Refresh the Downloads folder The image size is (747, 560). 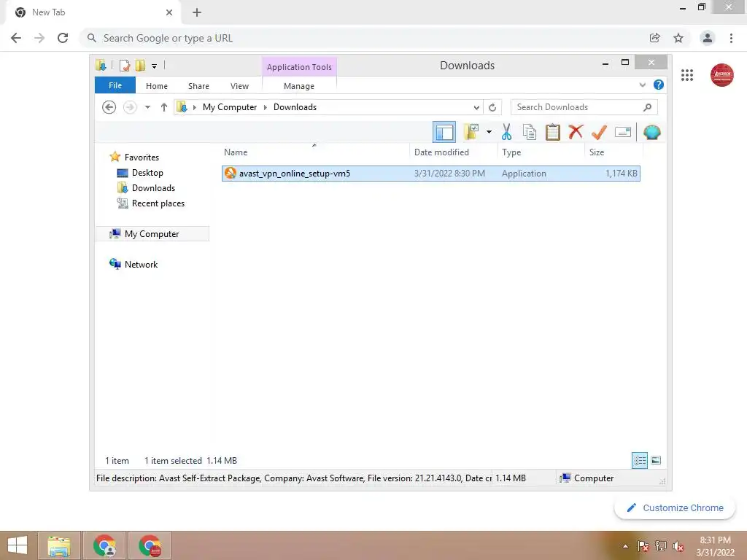click(x=492, y=107)
